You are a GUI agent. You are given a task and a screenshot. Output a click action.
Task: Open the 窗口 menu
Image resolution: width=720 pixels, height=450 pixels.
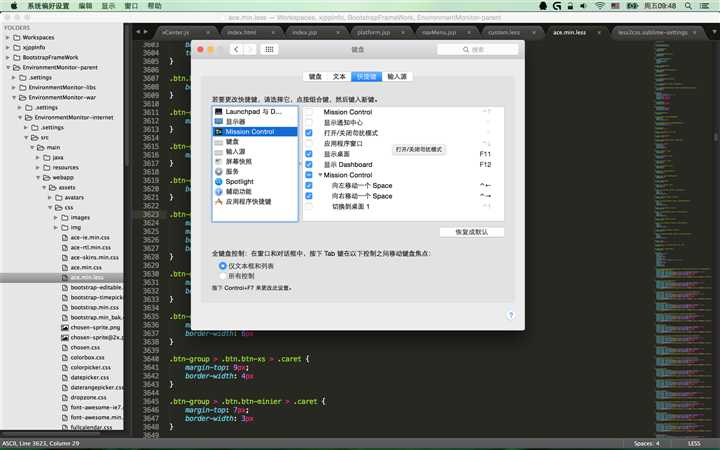[131, 6]
